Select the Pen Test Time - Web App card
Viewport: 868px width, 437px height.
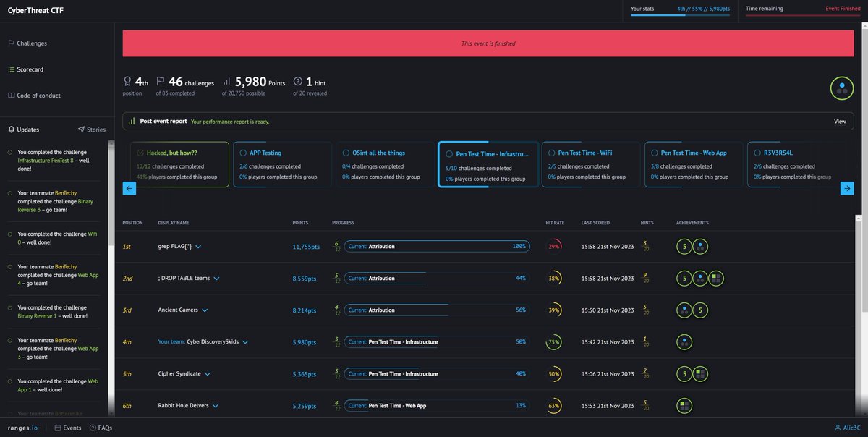[694, 164]
